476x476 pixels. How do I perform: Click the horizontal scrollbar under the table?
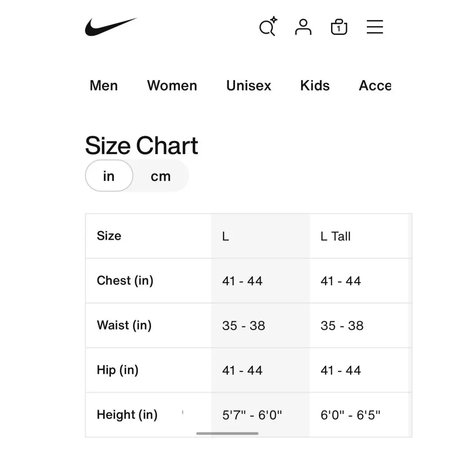click(227, 434)
